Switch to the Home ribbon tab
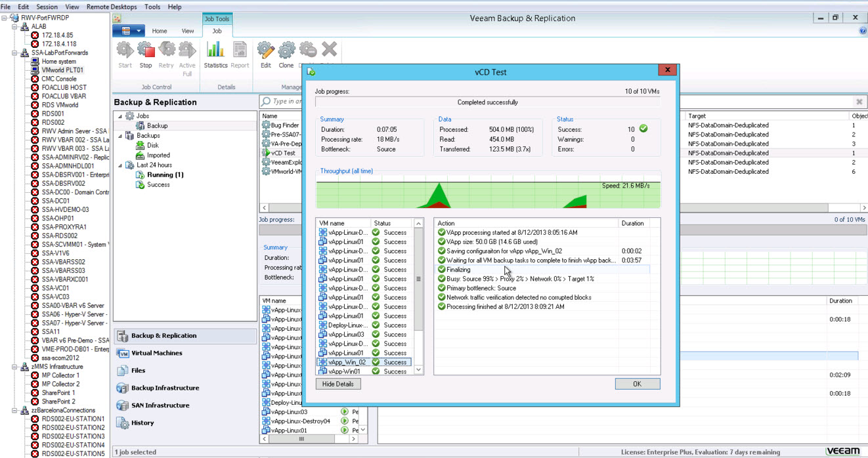 pyautogui.click(x=160, y=31)
